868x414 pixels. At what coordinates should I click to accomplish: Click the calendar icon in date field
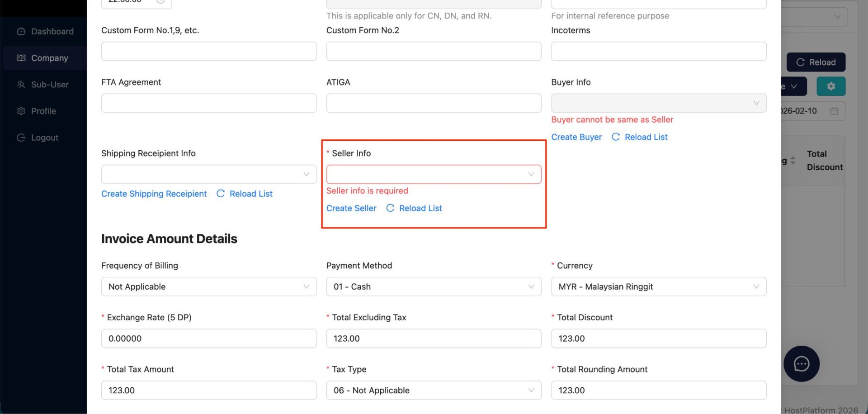pos(834,111)
